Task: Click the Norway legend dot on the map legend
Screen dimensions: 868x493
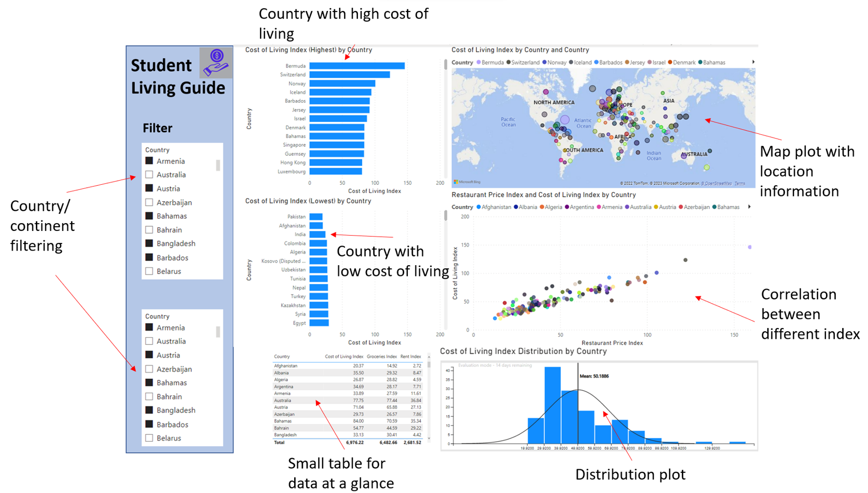Action: [544, 62]
